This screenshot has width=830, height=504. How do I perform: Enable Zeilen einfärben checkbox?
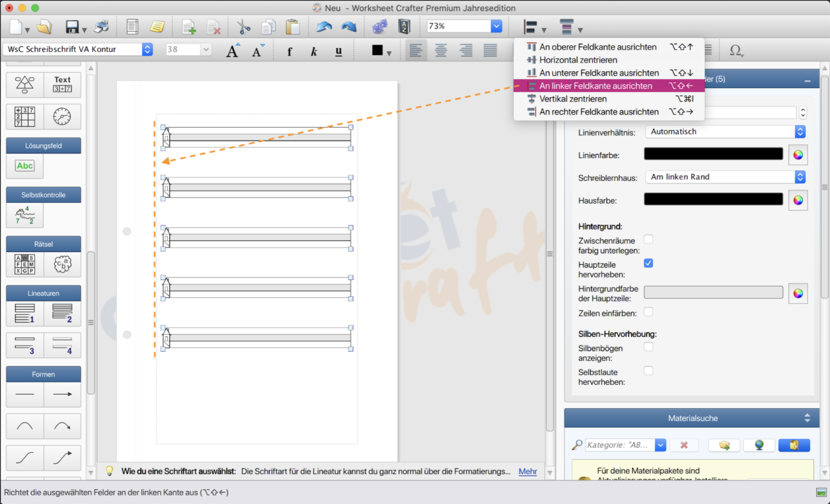coord(648,312)
